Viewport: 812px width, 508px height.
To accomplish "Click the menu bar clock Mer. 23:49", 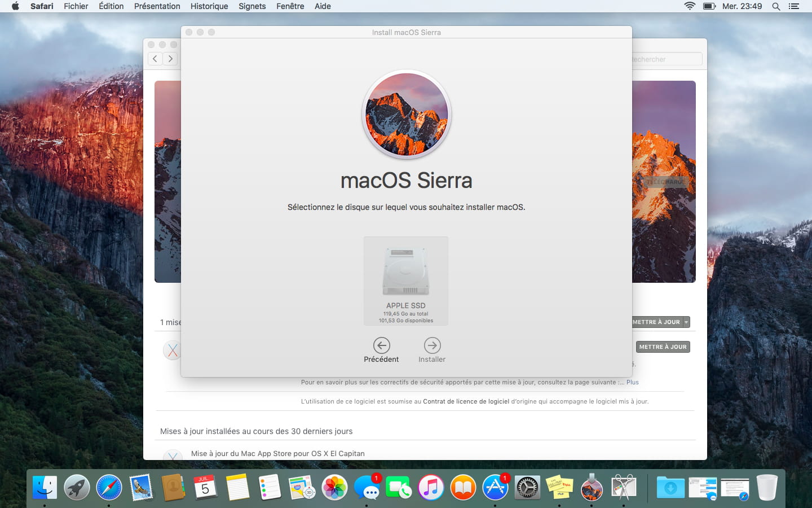I will [742, 6].
